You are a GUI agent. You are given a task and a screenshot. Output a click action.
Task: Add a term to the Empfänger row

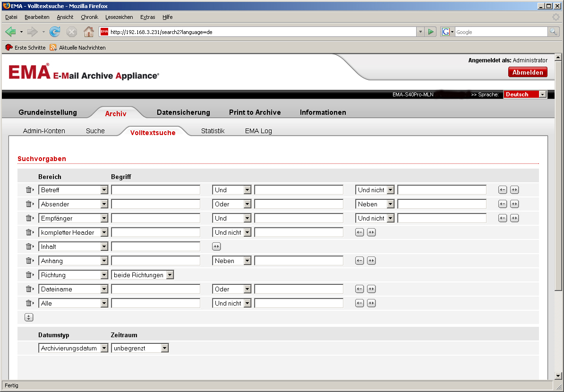pyautogui.click(x=514, y=218)
